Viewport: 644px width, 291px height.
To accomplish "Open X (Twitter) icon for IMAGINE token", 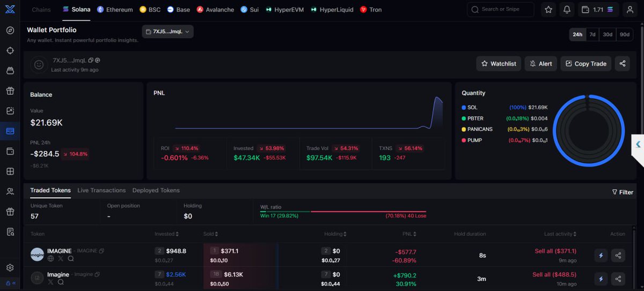I will pyautogui.click(x=61, y=259).
